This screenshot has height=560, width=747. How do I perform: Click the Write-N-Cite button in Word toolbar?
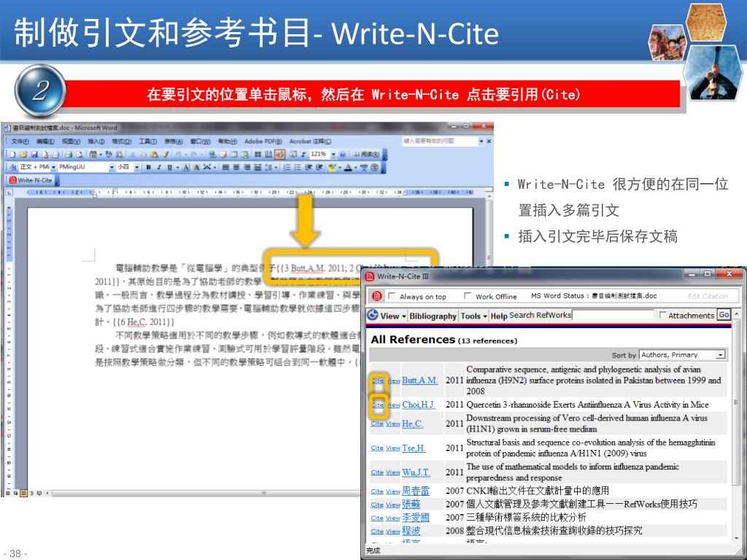click(31, 180)
